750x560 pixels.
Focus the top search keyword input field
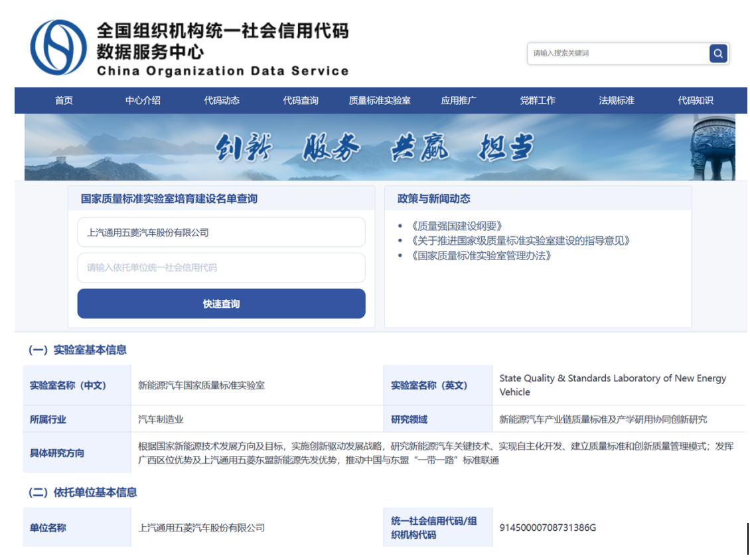point(618,54)
